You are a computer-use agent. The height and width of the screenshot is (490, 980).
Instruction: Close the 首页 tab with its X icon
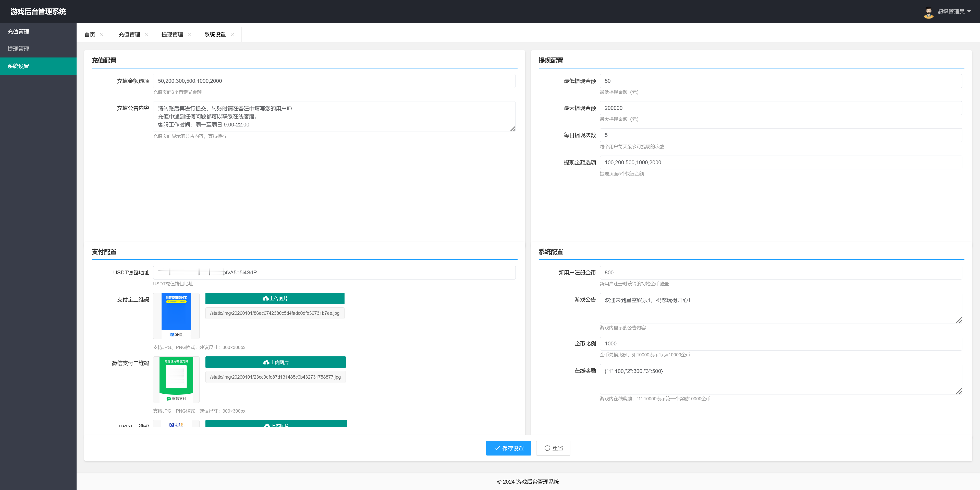pos(102,35)
